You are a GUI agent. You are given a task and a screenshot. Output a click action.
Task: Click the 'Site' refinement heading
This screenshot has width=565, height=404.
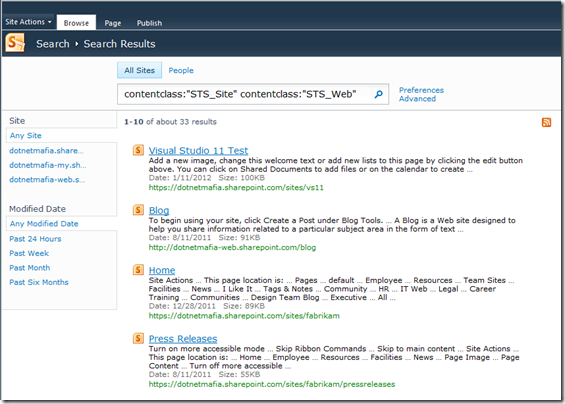pos(17,121)
